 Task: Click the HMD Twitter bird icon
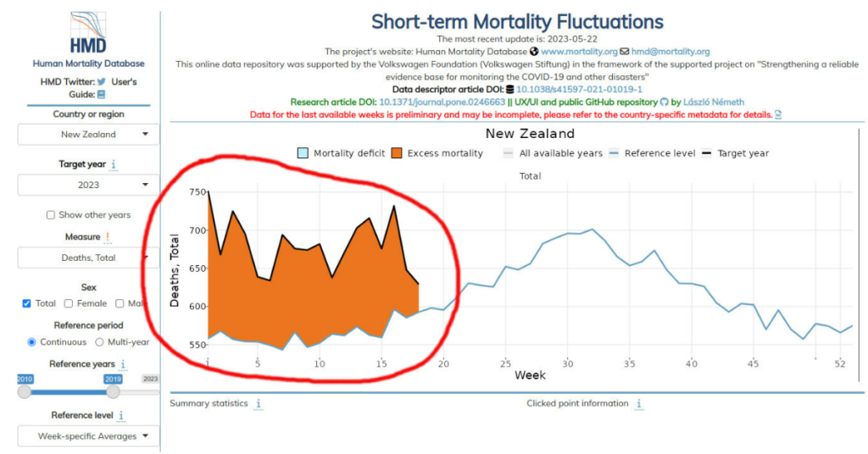(102, 82)
